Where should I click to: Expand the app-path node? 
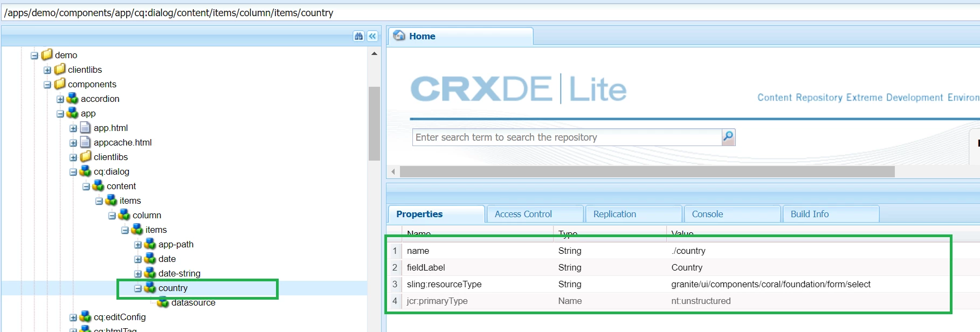[138, 244]
